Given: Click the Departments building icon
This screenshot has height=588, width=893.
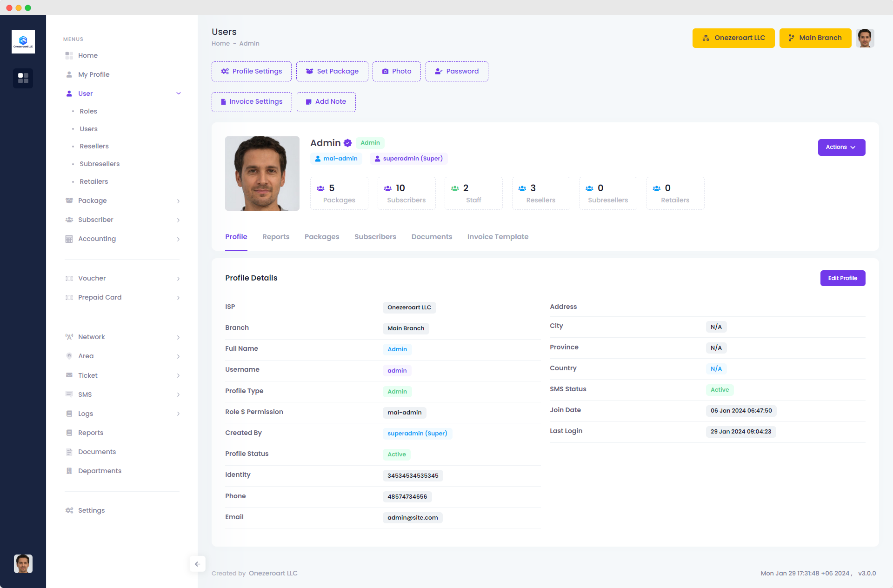Looking at the screenshot, I should point(69,471).
